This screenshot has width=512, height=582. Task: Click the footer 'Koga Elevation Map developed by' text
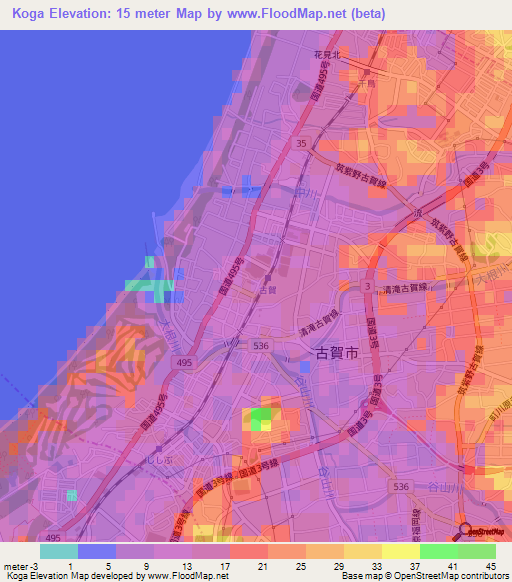[118, 576]
